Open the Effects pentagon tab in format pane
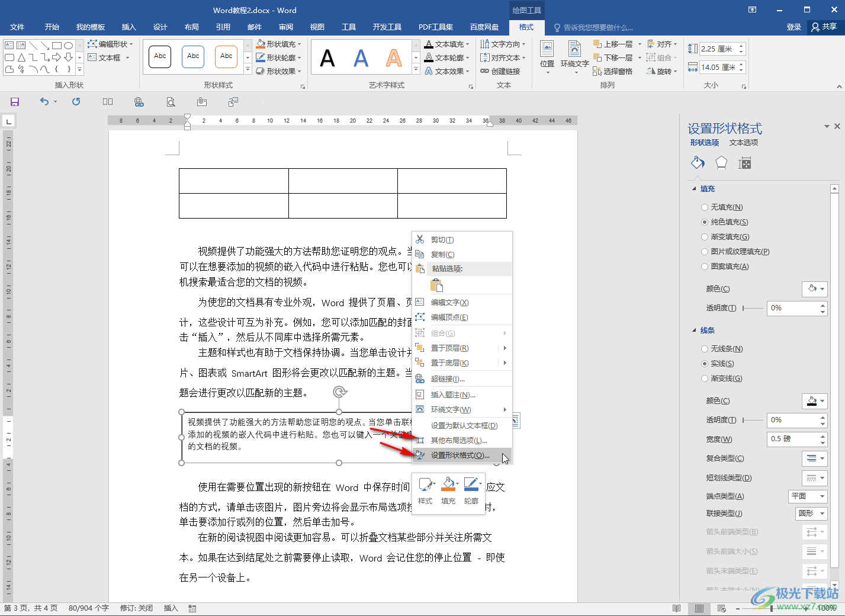 [721, 163]
